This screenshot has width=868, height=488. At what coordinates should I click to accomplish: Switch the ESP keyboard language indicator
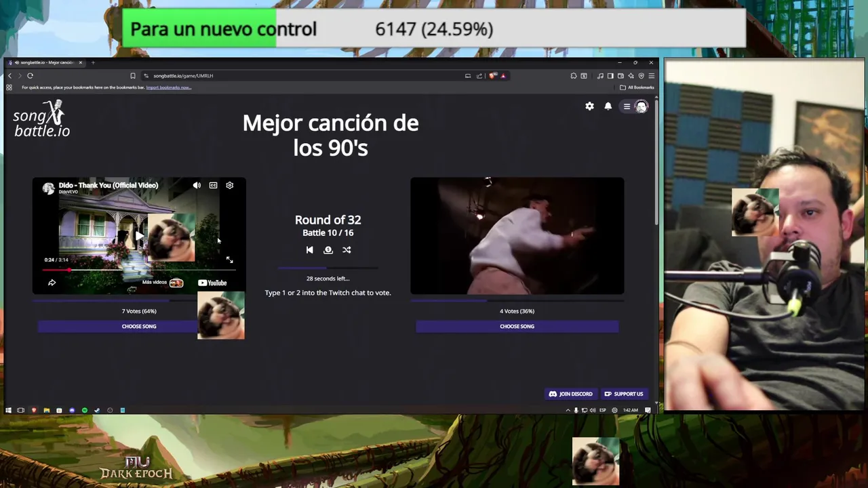coord(603,410)
